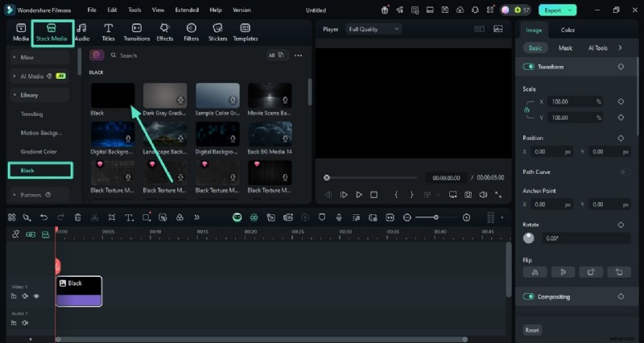Screen dimensions: 644x343
Task: Open the Tools menu
Action: point(134,10)
